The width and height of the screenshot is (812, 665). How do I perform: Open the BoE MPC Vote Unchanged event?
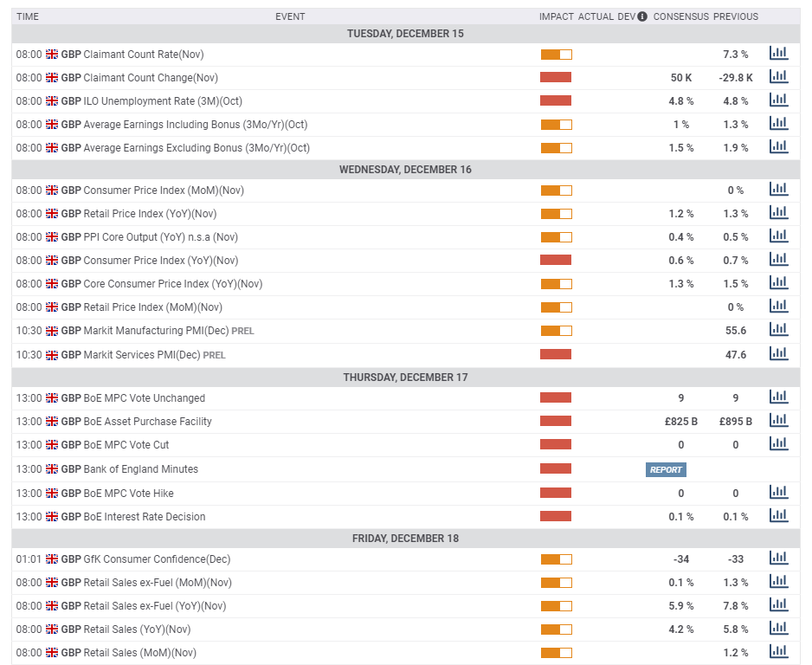[x=144, y=398]
